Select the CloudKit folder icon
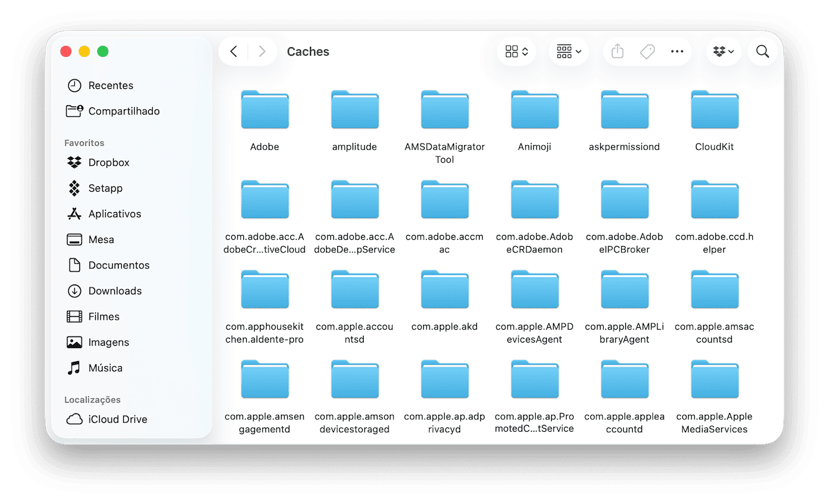 pos(715,109)
